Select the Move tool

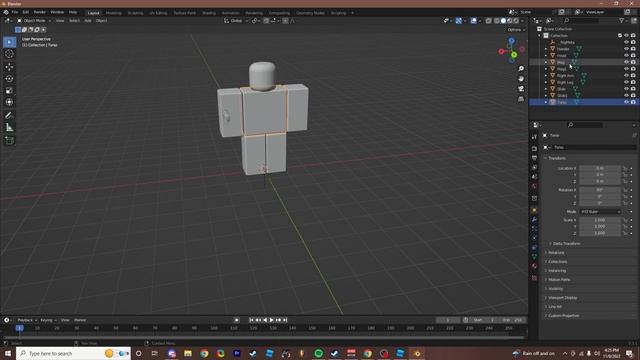coord(9,67)
